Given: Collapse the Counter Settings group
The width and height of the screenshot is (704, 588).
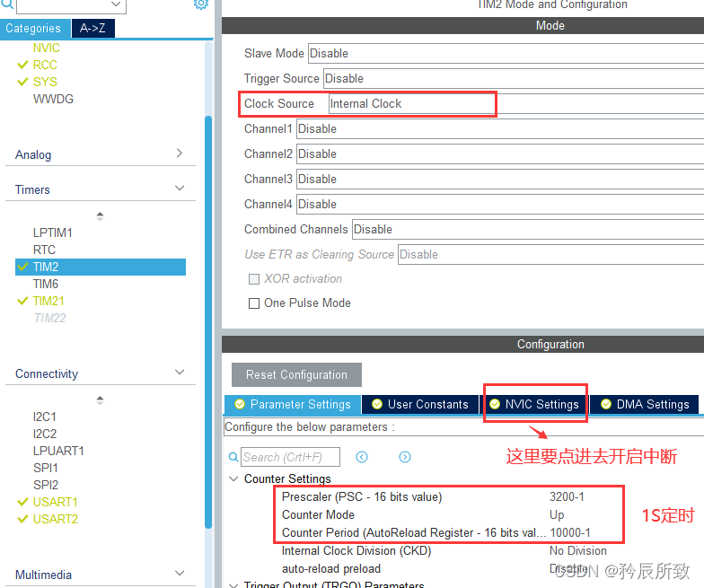Looking at the screenshot, I should coord(233,479).
